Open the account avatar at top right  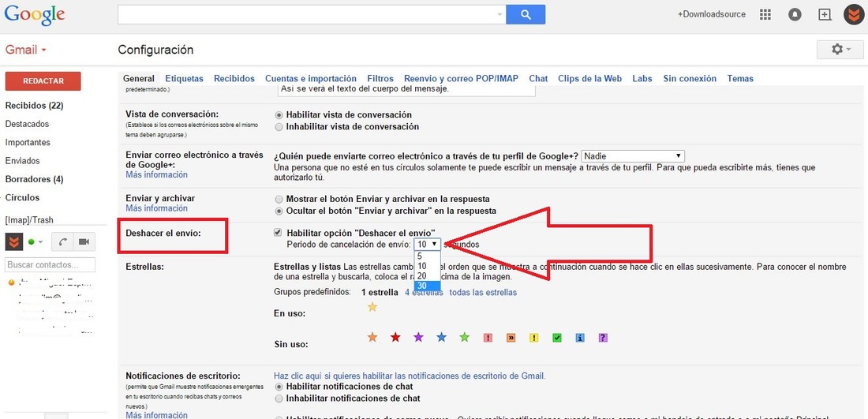pos(853,14)
